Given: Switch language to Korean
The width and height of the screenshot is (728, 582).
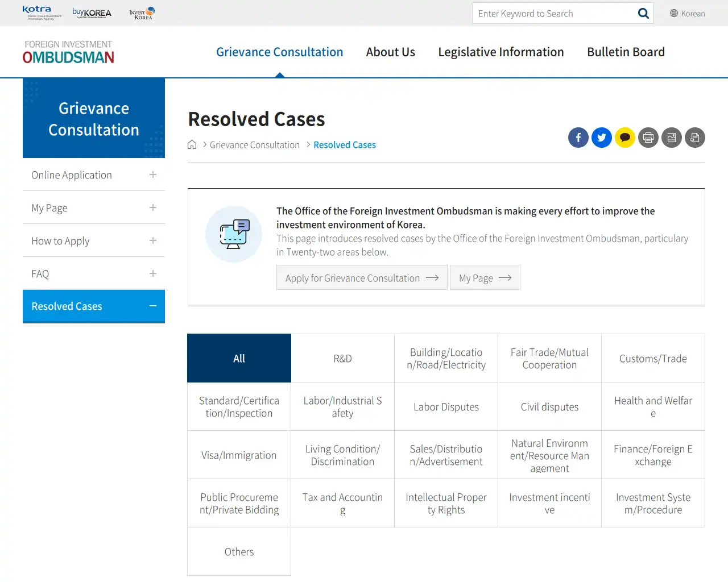Looking at the screenshot, I should click(x=687, y=14).
